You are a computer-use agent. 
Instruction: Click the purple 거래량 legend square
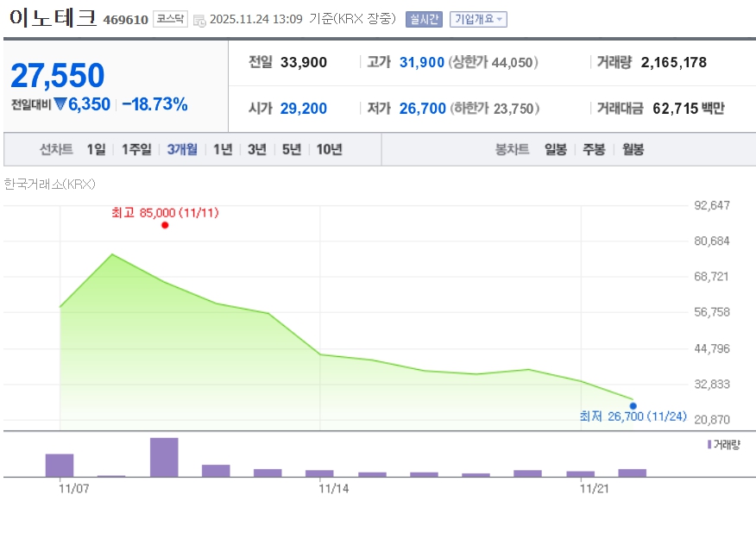click(709, 444)
